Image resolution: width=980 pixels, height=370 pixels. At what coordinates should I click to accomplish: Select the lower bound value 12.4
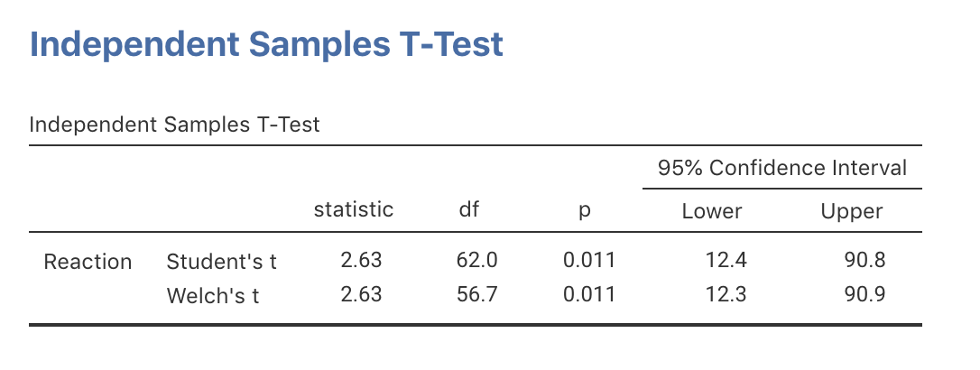(726, 261)
